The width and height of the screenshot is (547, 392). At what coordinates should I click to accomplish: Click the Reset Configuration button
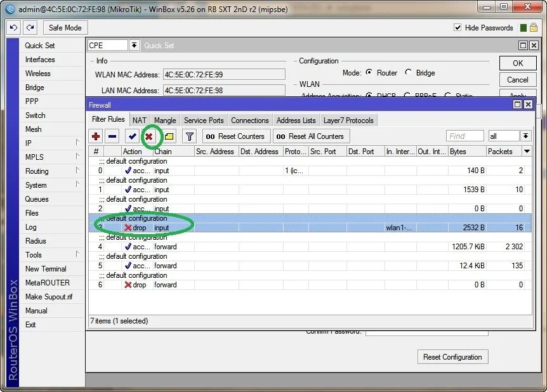[452, 357]
